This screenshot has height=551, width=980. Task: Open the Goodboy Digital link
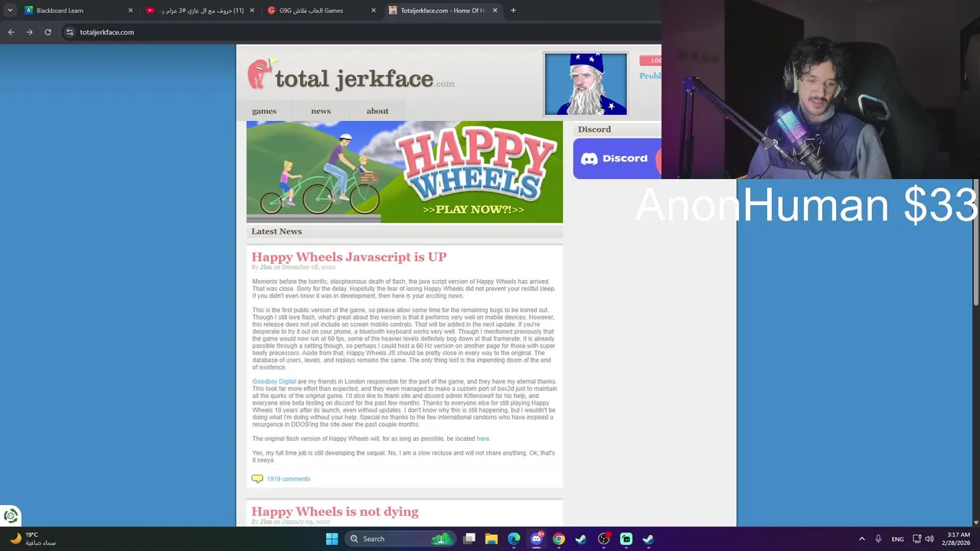pyautogui.click(x=274, y=381)
